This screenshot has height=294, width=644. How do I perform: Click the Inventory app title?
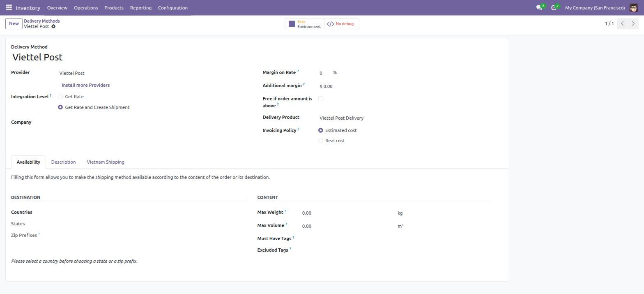click(x=28, y=8)
